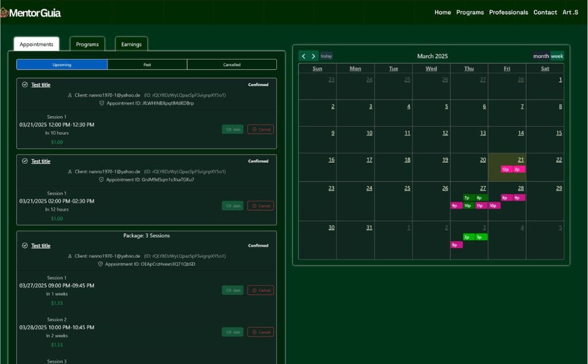Switch to the Earnings tab
The image size is (588, 364).
(131, 44)
